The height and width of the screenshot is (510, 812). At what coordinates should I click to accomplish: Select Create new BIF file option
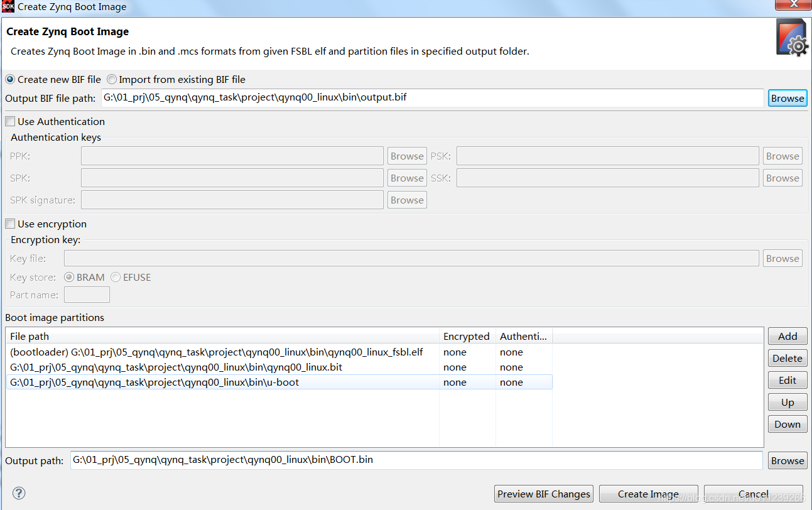click(53, 80)
